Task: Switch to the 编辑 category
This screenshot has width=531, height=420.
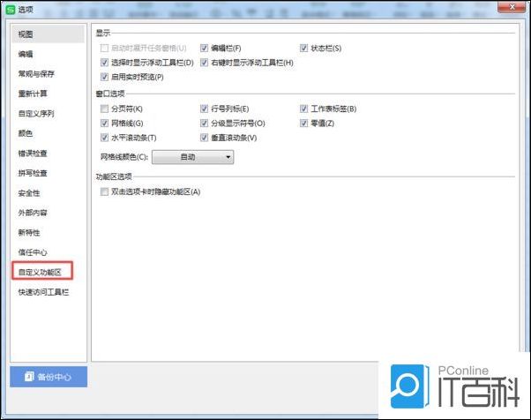Action: coord(26,54)
